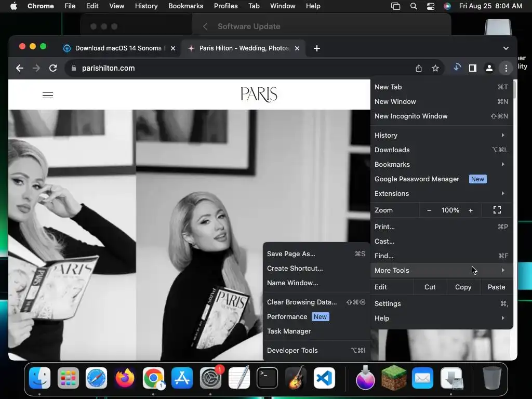Open the share page icon
This screenshot has height=399, width=532.
[419, 68]
